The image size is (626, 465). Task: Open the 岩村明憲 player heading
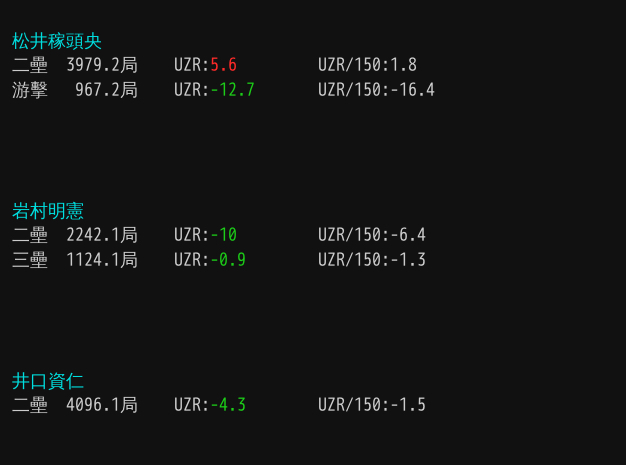(48, 211)
